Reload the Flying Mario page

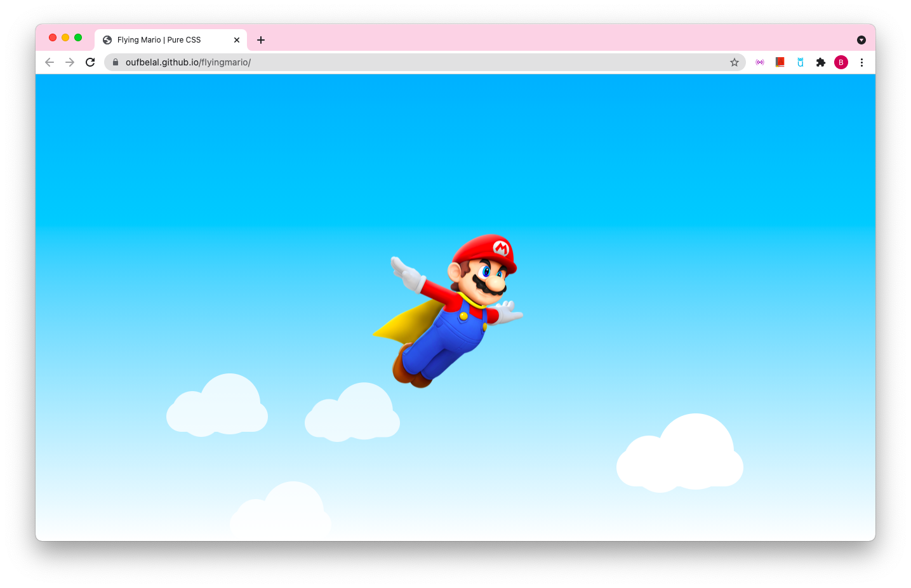(90, 62)
